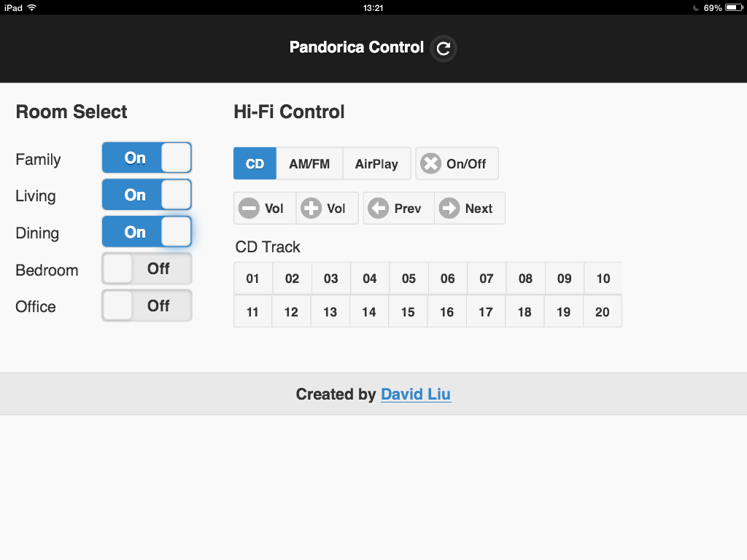
Task: Choose the CD source tab
Action: point(255,163)
